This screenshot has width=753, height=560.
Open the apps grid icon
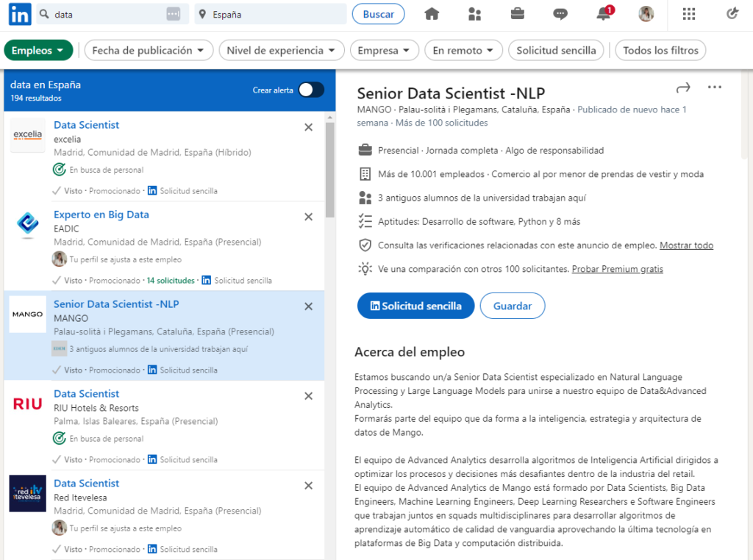(x=688, y=14)
